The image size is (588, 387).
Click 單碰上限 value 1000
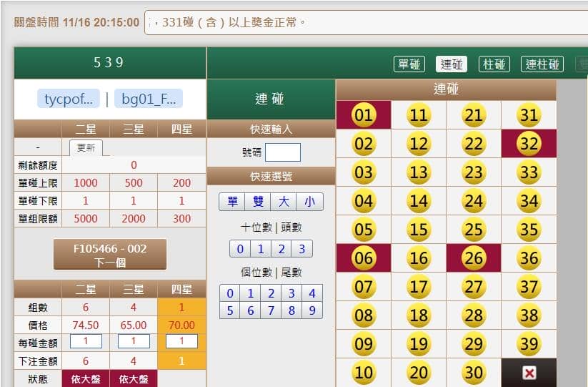(86, 183)
